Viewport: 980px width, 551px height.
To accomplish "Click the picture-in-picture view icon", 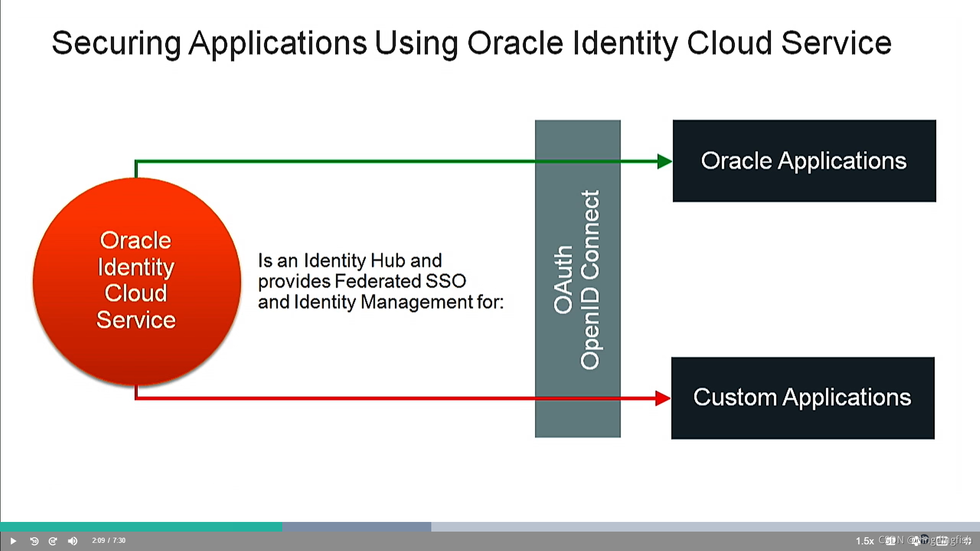I will 942,541.
